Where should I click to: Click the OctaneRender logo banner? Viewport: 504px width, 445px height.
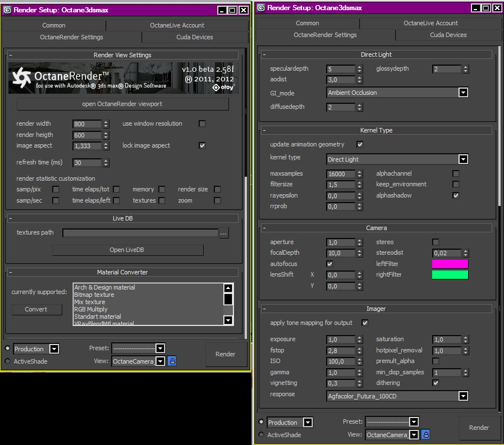(123, 78)
